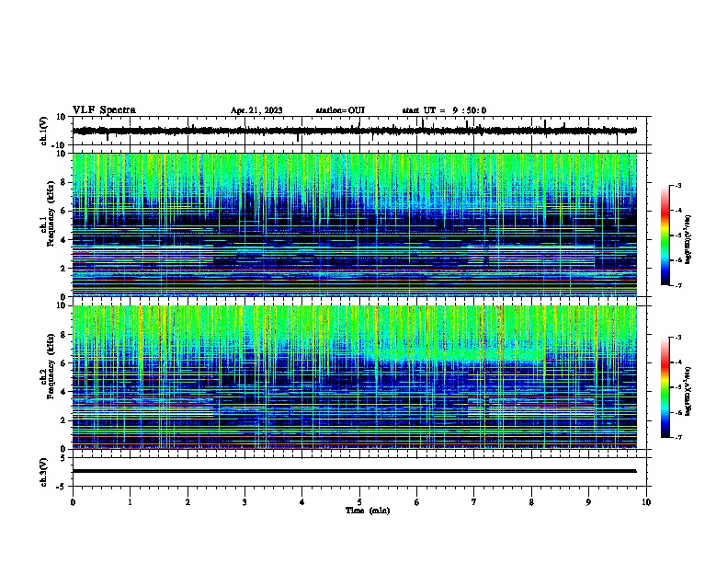Click time axis tick label "4"
Viewport: 728px width, 563px height.
click(x=301, y=502)
